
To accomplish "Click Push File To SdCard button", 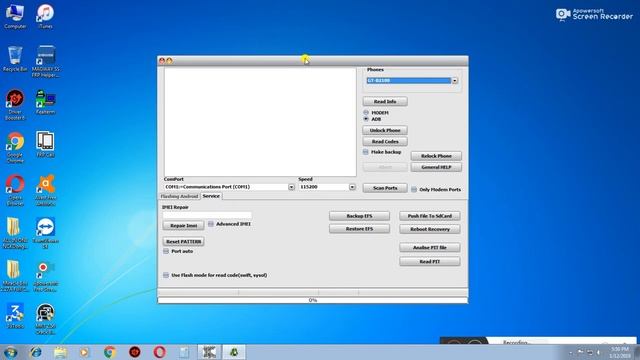I will 430,216.
